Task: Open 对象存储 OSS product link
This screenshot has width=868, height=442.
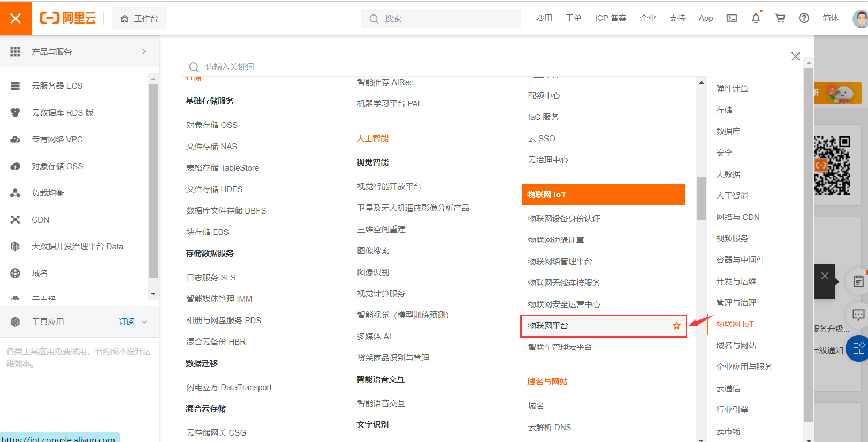Action: [212, 125]
